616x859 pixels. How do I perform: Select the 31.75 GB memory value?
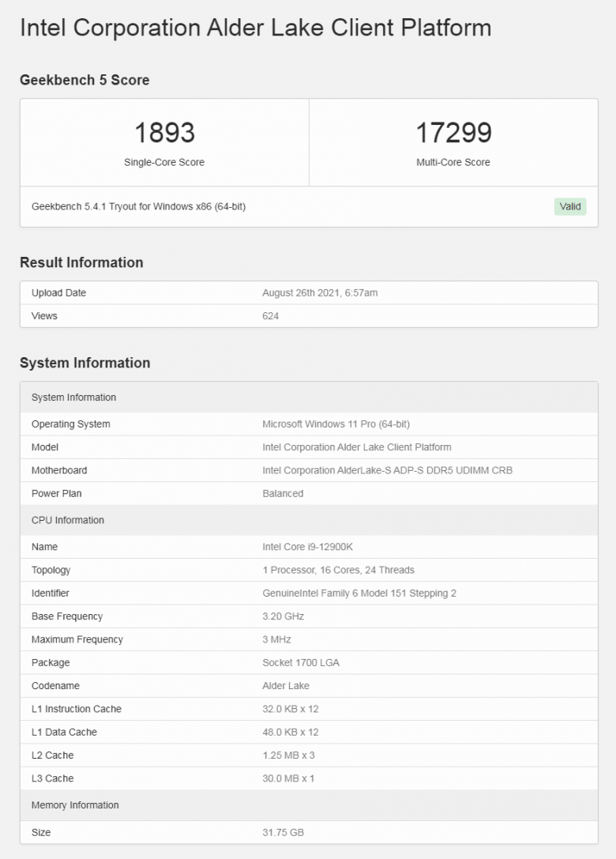(x=283, y=832)
